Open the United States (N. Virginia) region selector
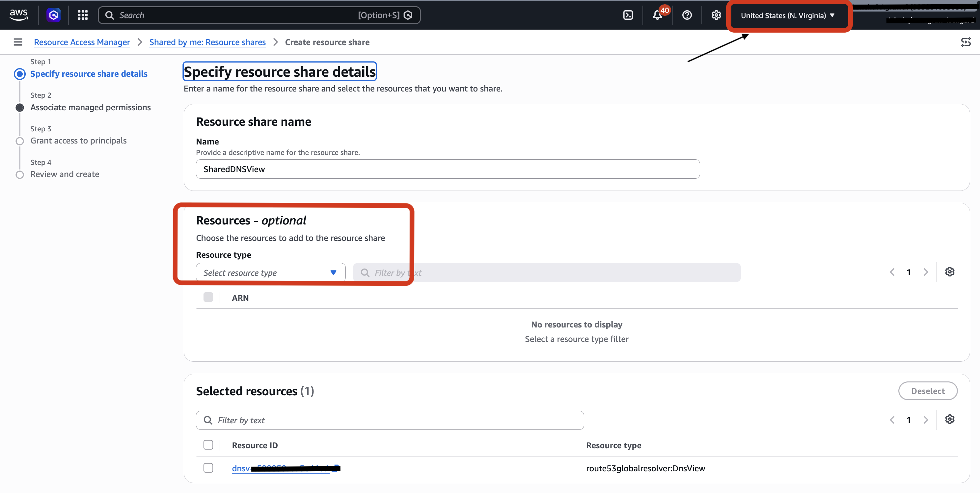 787,15
